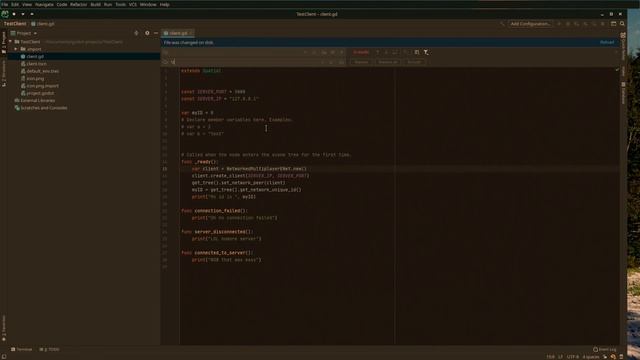Screen dimensions: 640x360
Task: Open the Edit menu
Action: coord(15,4)
